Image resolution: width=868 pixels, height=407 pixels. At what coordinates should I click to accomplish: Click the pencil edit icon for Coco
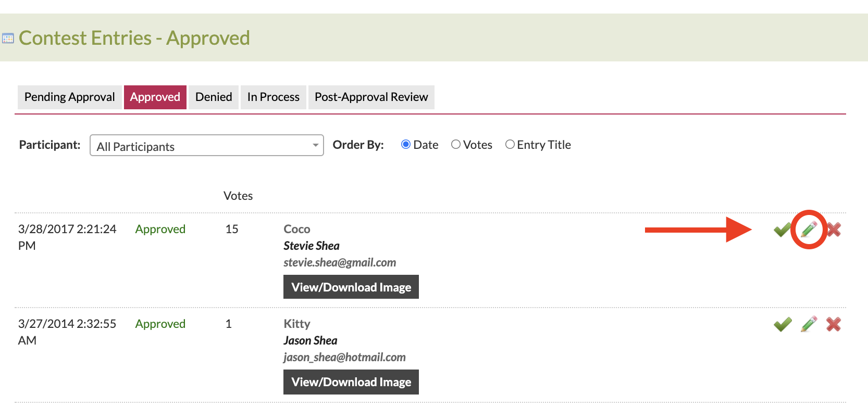[809, 230]
